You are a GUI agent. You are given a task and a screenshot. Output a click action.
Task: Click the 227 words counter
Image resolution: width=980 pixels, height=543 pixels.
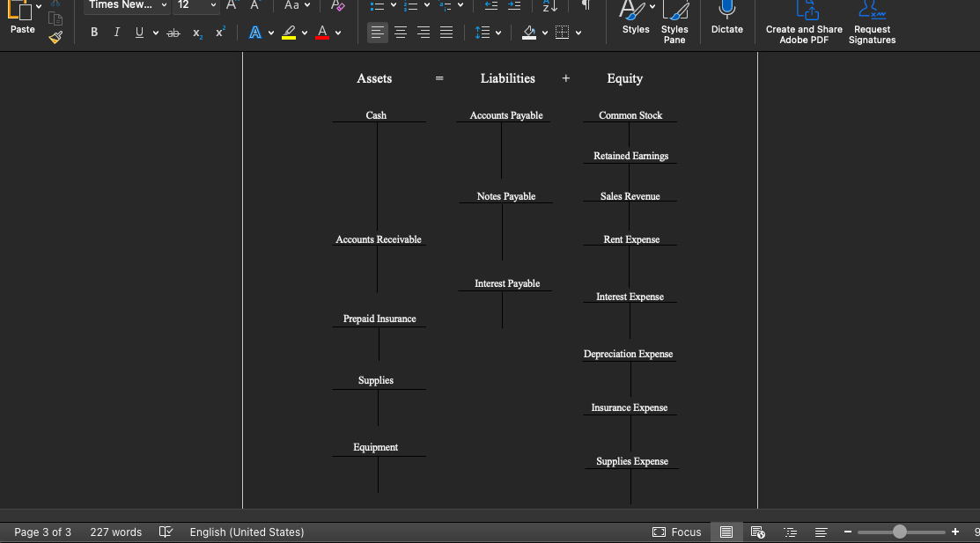tap(115, 532)
